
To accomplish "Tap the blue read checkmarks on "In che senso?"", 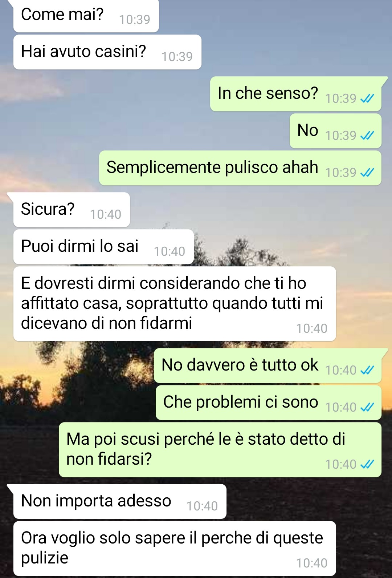I will 367,98.
